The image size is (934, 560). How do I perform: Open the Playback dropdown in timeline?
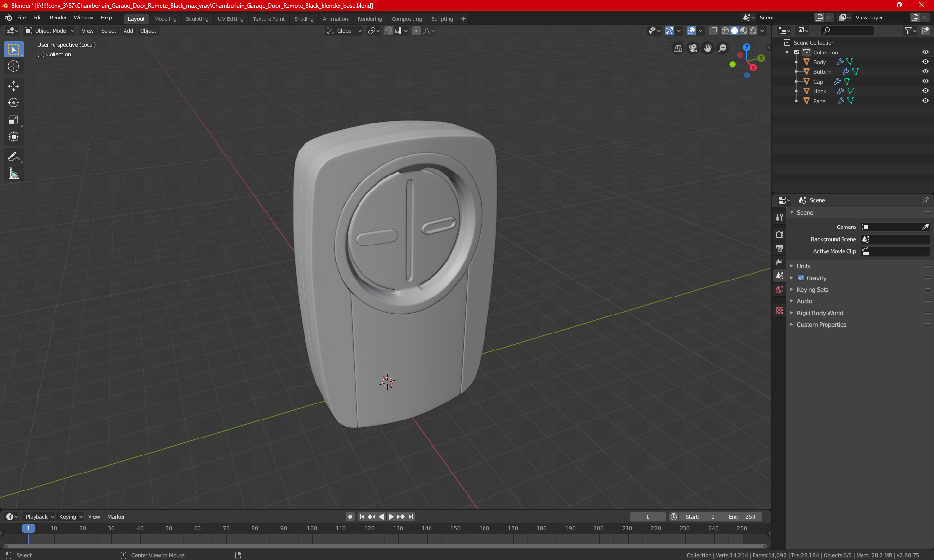(39, 517)
